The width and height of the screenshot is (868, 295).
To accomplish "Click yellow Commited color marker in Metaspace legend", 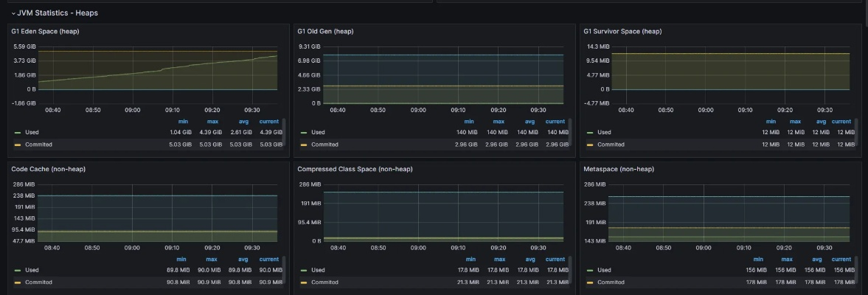I will click(590, 282).
